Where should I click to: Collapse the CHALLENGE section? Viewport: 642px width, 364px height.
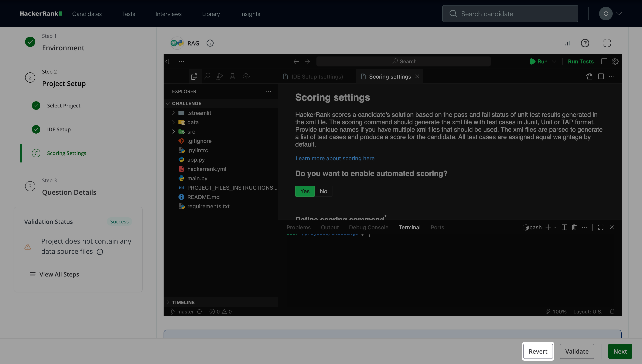coord(168,103)
